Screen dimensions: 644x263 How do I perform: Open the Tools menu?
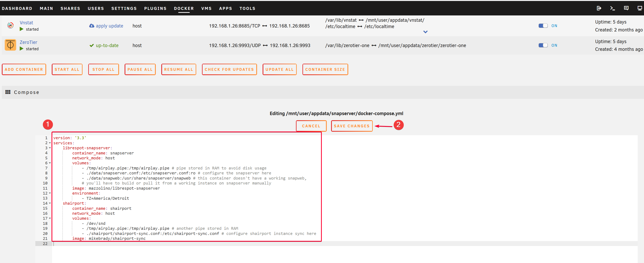pyautogui.click(x=247, y=8)
